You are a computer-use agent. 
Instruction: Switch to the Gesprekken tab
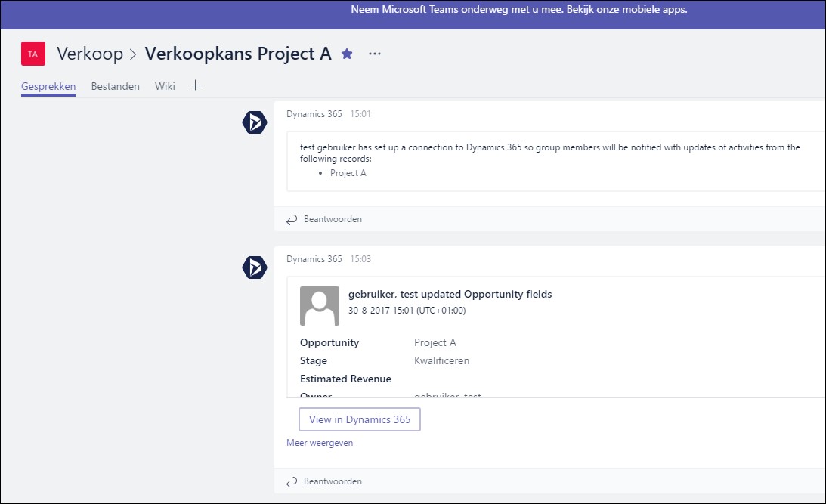tap(48, 86)
